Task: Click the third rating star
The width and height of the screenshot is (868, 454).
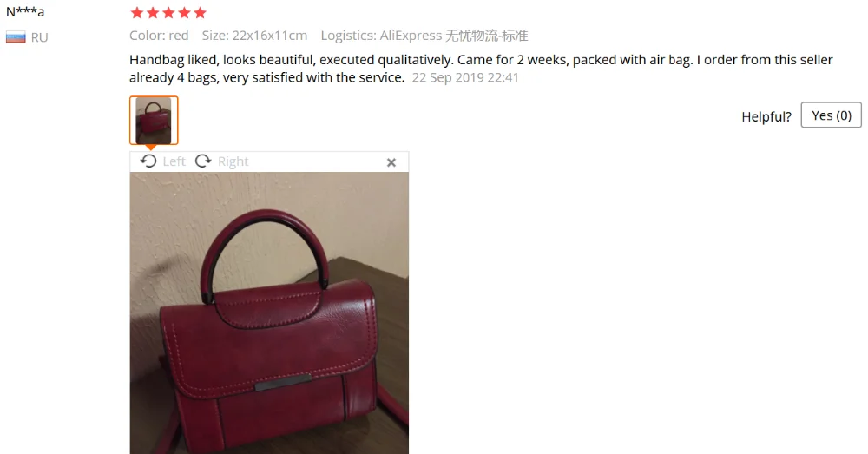Action: pos(168,13)
